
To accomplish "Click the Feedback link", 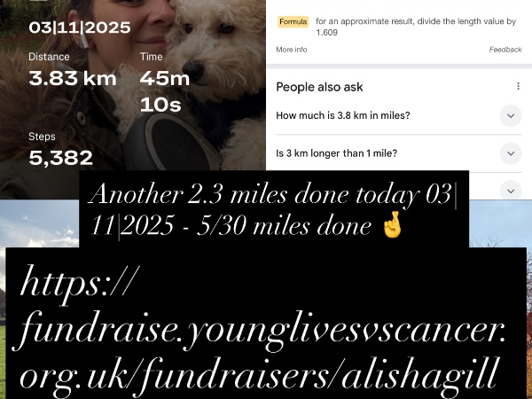I will click(505, 50).
